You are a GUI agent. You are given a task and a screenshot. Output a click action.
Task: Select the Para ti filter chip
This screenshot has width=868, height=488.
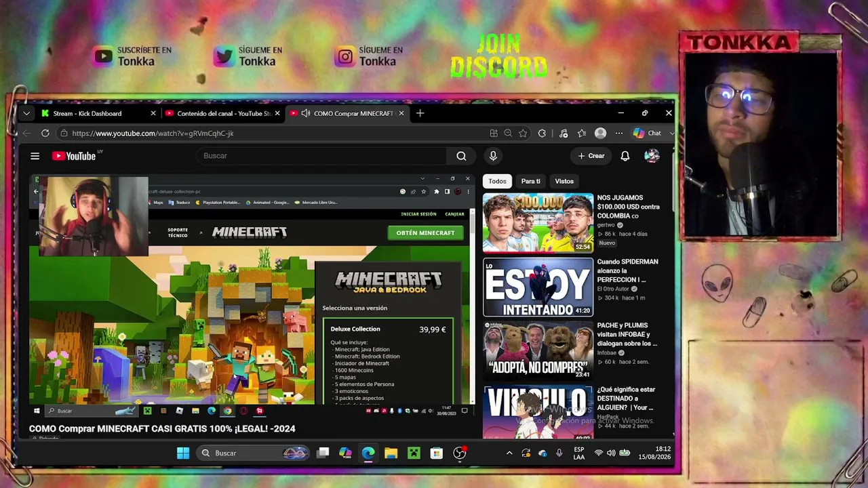click(x=530, y=181)
